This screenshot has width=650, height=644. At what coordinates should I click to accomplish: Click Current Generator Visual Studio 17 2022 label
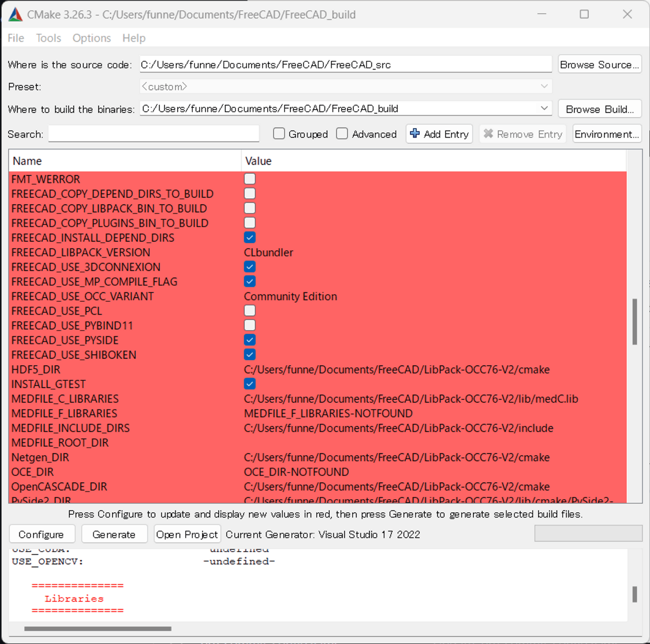pyautogui.click(x=323, y=534)
